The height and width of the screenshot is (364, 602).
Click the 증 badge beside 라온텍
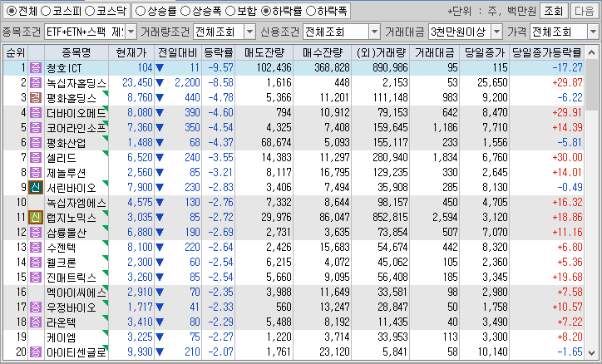point(36,322)
